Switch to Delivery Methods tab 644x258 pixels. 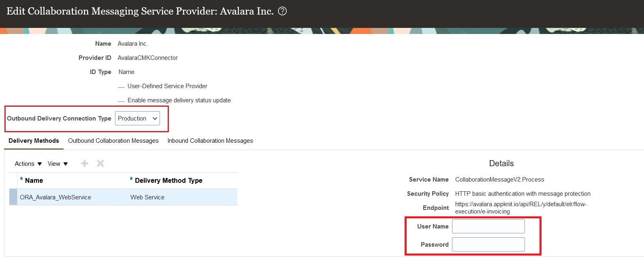tap(34, 141)
